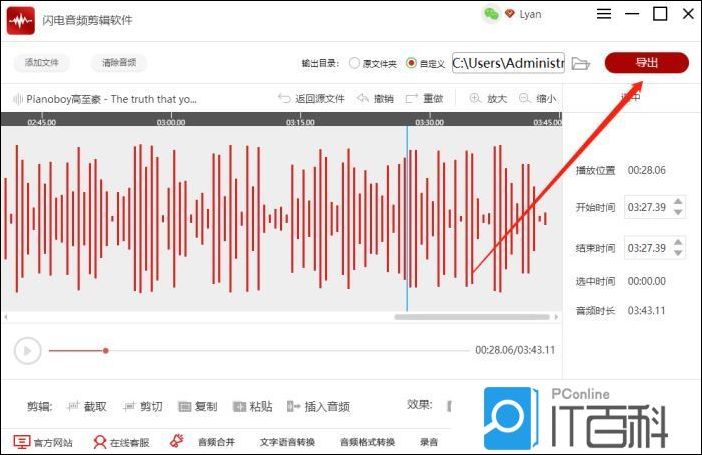The width and height of the screenshot is (702, 455).
Task: Click the 添加文件 add file button
Action: (42, 63)
